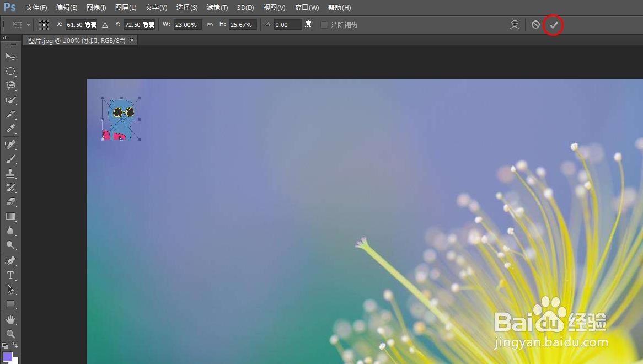Select the Zoom tool

(10, 334)
